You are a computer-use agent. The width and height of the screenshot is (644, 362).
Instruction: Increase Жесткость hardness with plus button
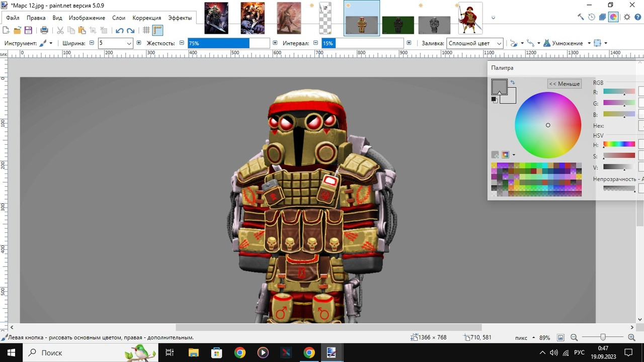[x=275, y=43]
